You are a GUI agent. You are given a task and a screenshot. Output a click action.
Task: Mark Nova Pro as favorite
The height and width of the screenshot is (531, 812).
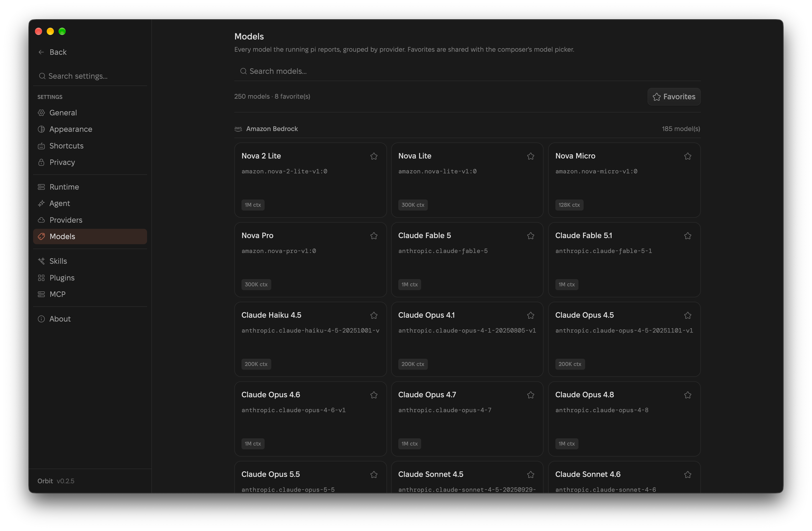[x=374, y=236]
